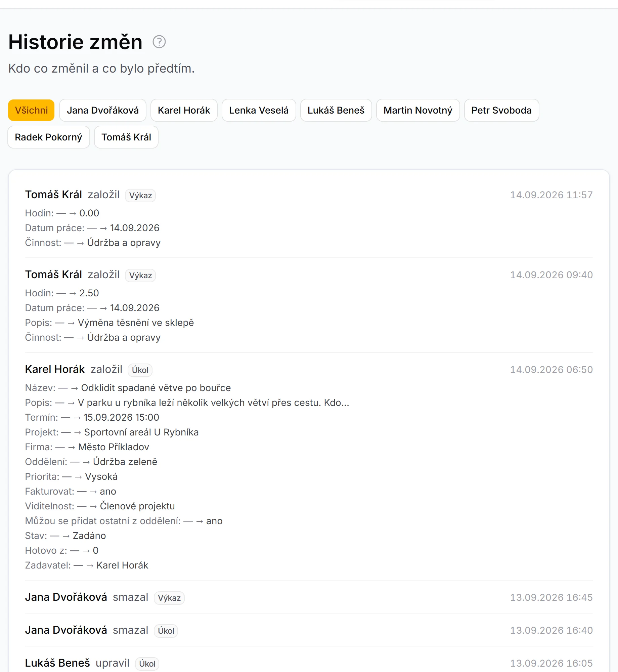Viewport: 618px width, 672px height.
Task: Click timestamp 13.09.2026 16:45
Action: [551, 597]
